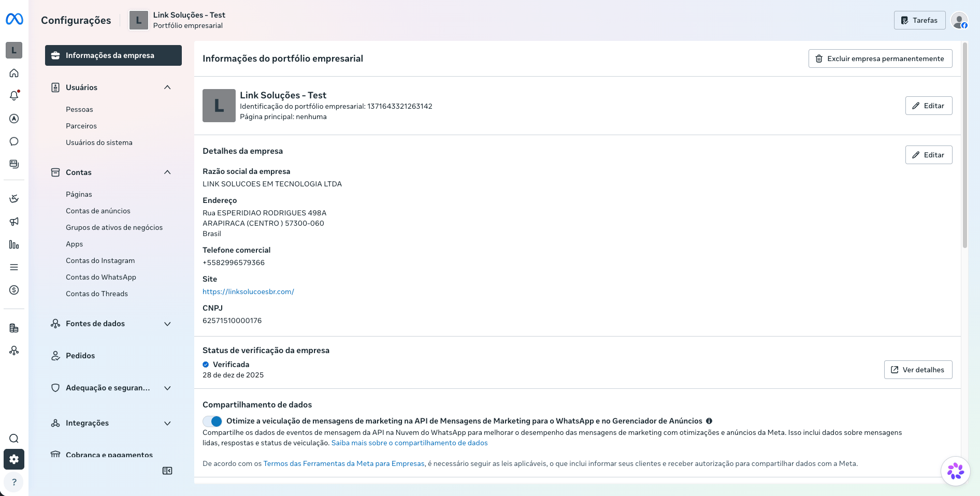Open the linksolucoesbr.com site link
Image resolution: width=980 pixels, height=496 pixels.
click(248, 291)
